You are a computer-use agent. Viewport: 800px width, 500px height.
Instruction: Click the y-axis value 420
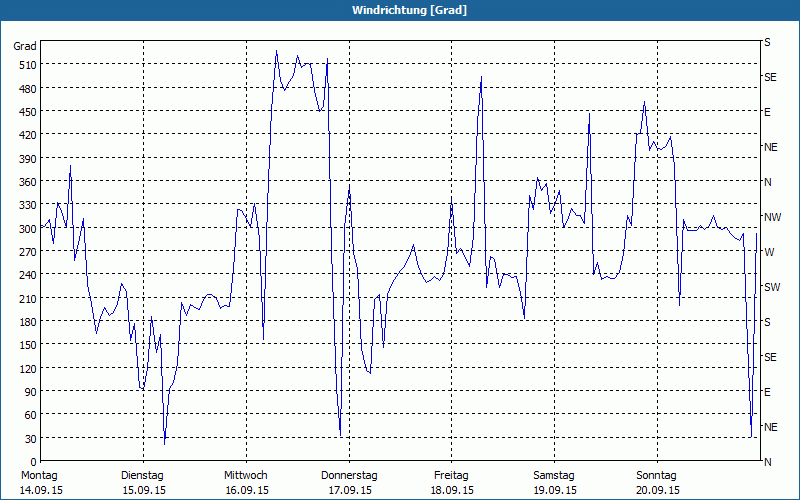29,135
